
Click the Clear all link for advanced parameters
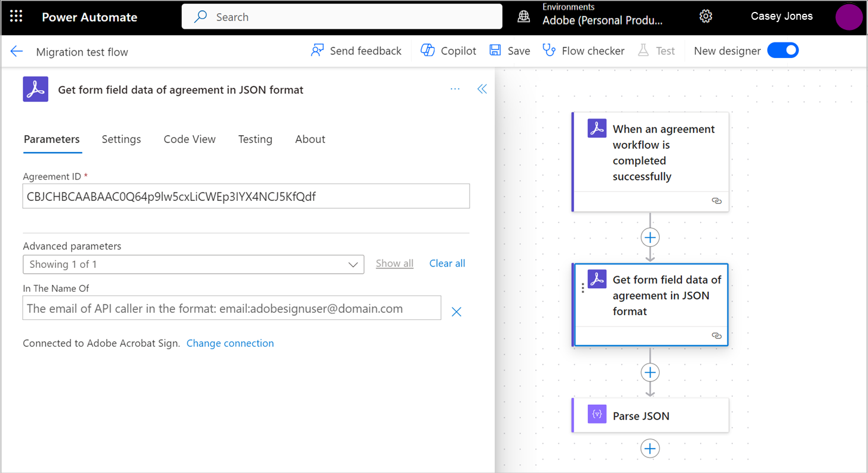tap(447, 263)
